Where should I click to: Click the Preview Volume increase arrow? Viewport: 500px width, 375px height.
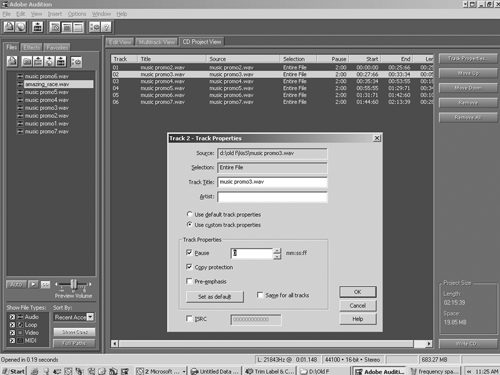pos(90,284)
